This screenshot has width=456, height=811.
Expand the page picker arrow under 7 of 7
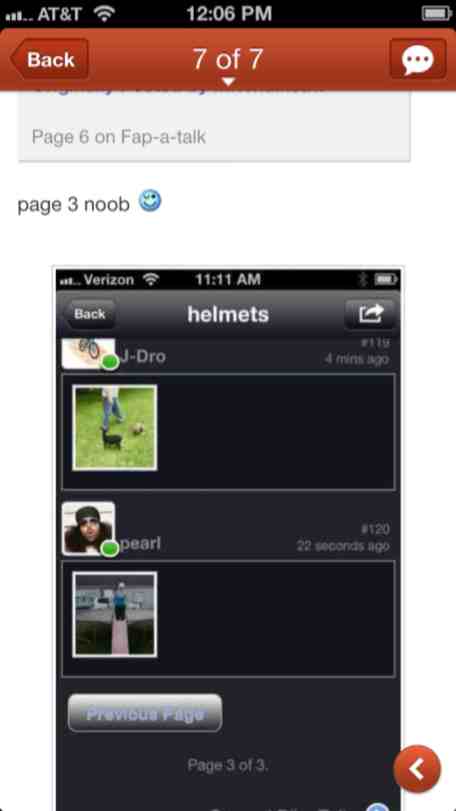[x=228, y=81]
